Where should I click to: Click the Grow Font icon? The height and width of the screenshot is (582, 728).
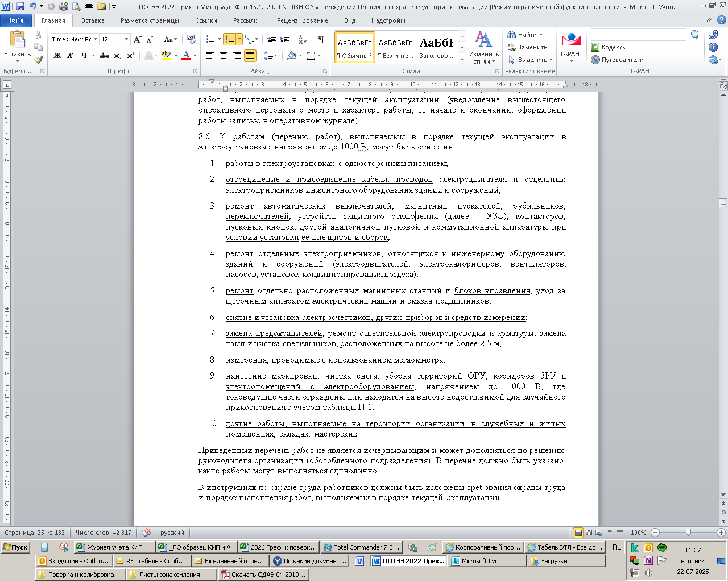coord(137,39)
